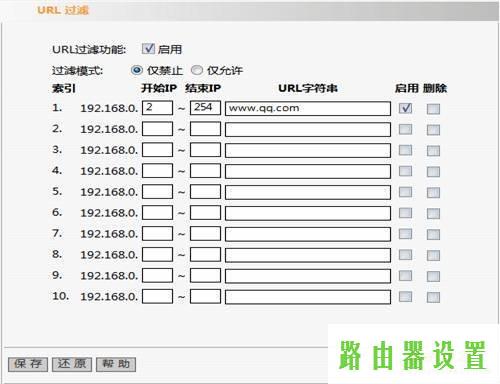Viewport: 500px width, 384px height.
Task: Check delete checkbox for row 7
Action: point(433,235)
